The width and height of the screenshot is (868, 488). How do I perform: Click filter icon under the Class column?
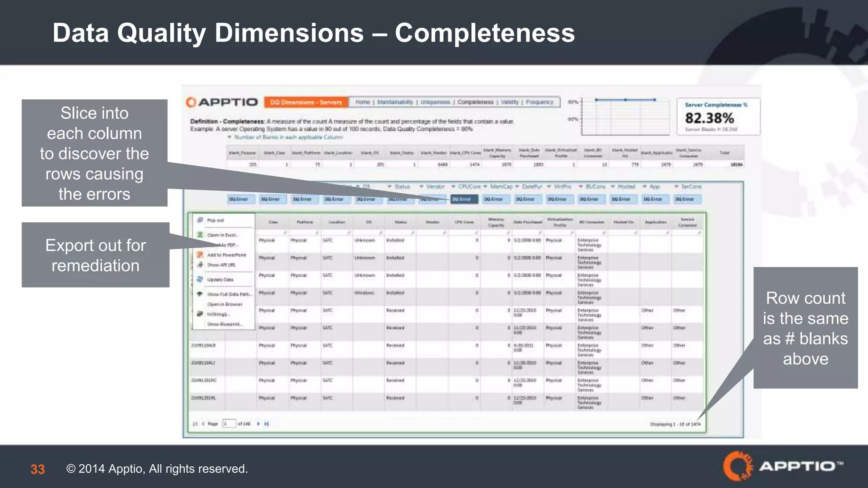pos(285,233)
